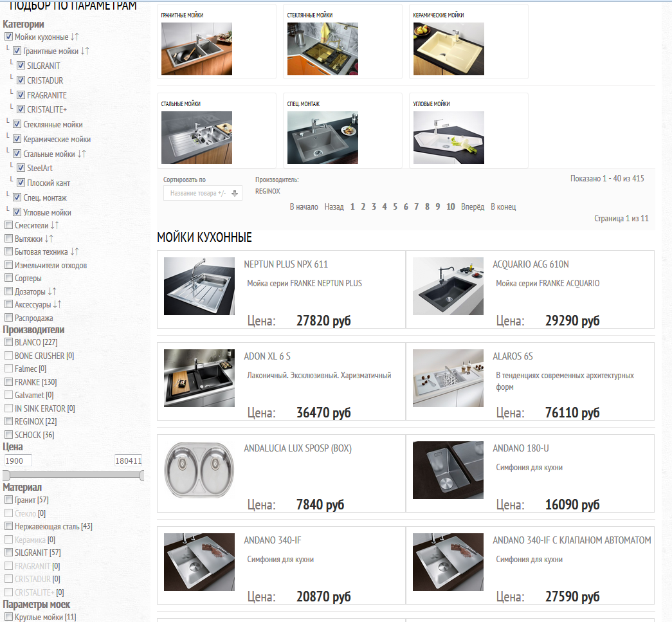Check the SILGRANIT [57] material checkbox
This screenshot has width=672, height=622.
8,553
